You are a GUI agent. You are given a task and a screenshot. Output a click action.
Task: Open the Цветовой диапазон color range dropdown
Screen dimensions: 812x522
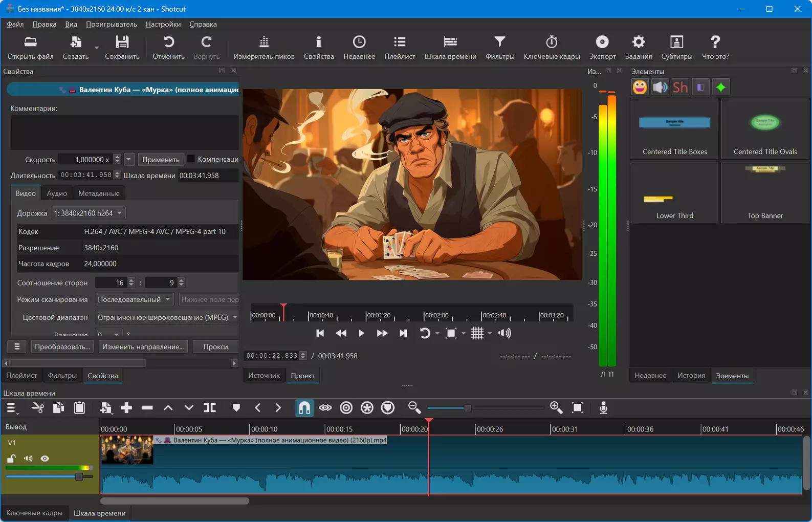167,317
